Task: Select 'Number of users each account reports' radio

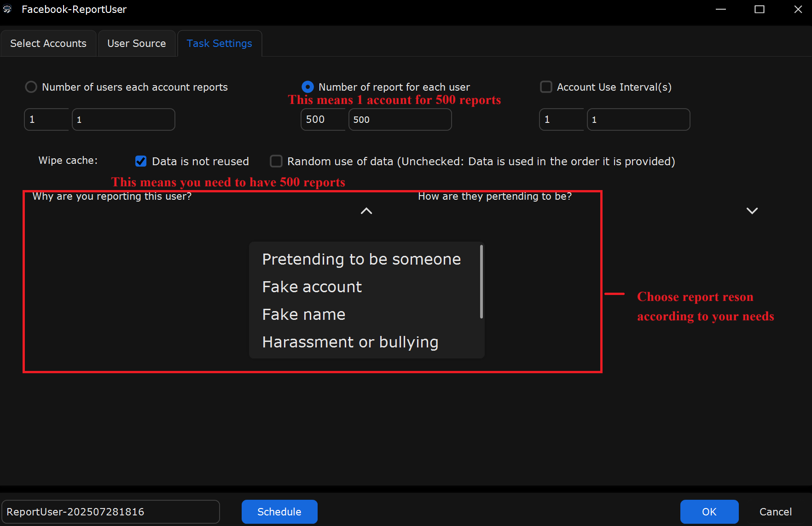Action: coord(31,87)
